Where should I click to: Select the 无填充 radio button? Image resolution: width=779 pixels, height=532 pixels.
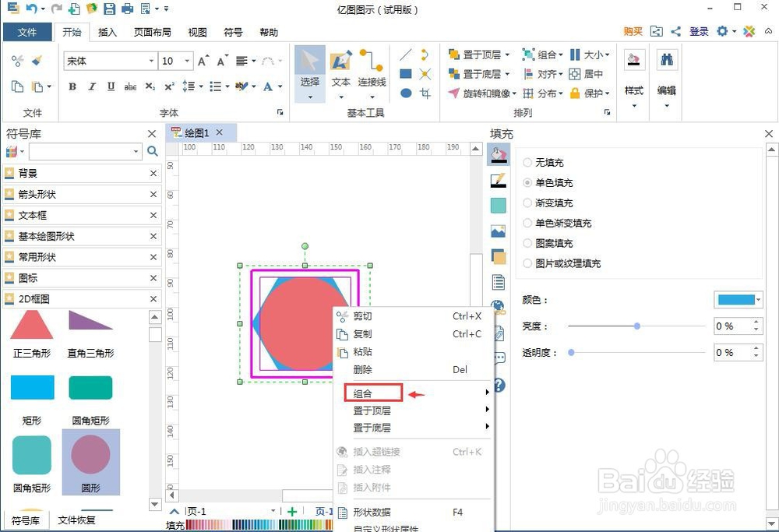[528, 163]
